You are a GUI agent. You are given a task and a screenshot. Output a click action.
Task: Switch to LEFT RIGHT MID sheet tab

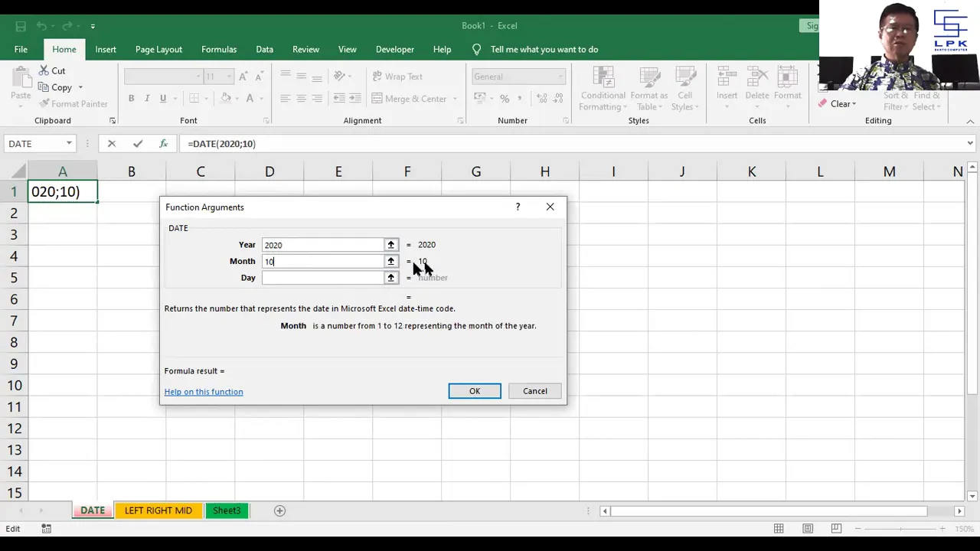click(158, 510)
